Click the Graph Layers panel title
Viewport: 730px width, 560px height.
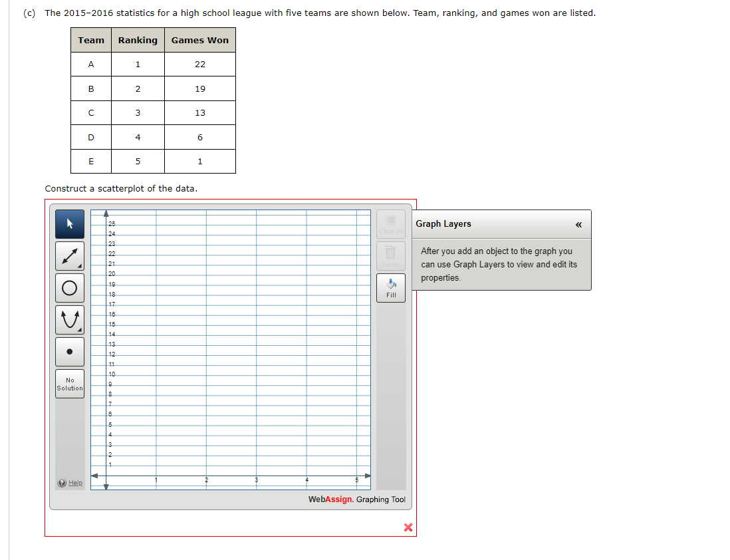click(444, 224)
